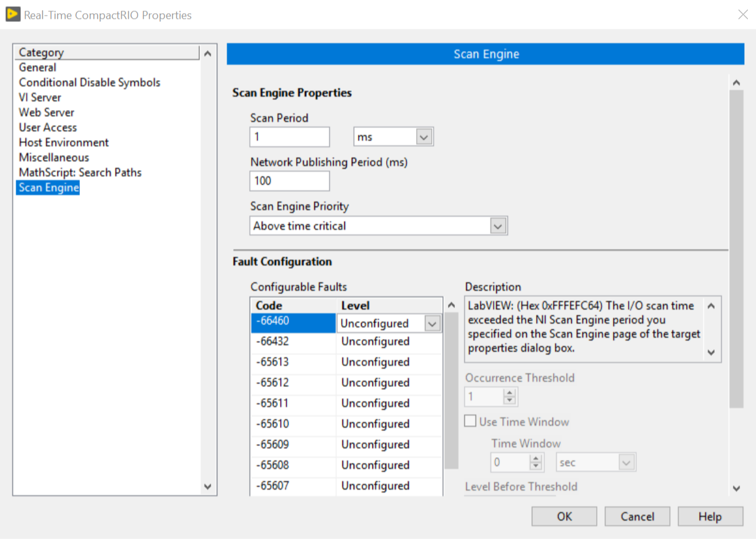
Task: Click Level cell for fault -65612
Action: coord(389,383)
